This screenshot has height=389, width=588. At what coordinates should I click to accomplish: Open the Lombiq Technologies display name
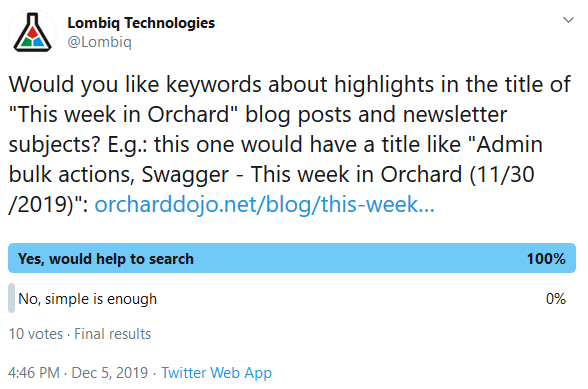point(141,23)
